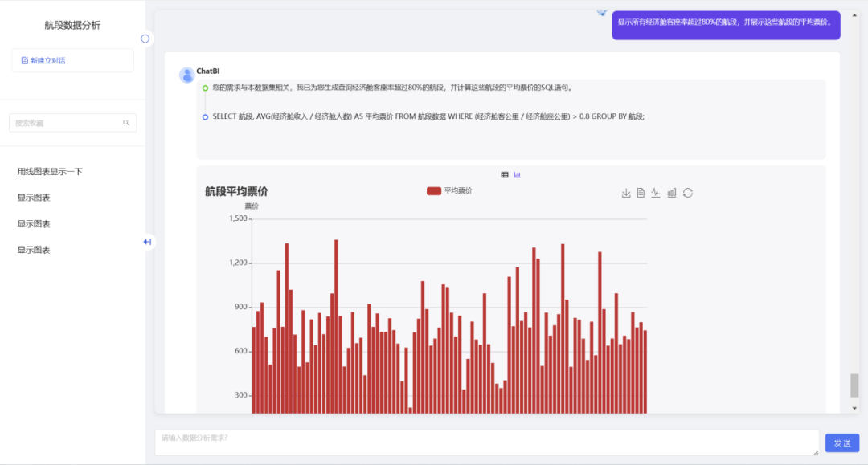This screenshot has width=868, height=465.
Task: Open the chart data view icon
Action: (641, 193)
